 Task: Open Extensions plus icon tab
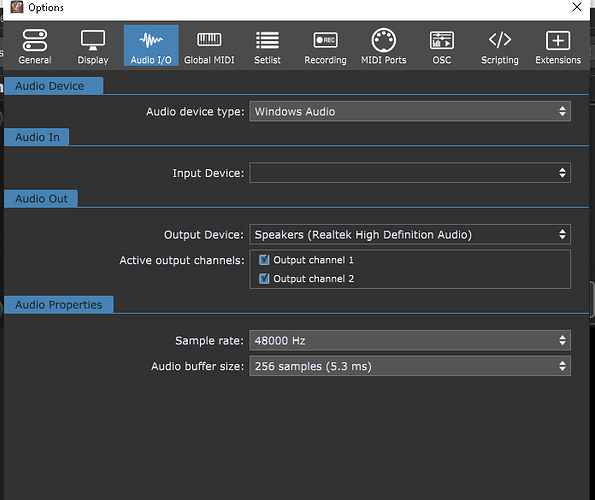(558, 46)
